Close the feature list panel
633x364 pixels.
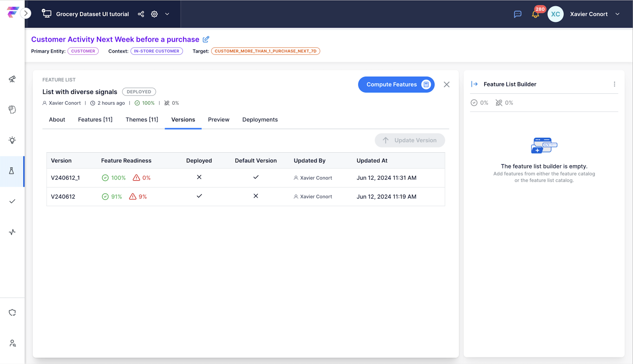[x=446, y=84]
